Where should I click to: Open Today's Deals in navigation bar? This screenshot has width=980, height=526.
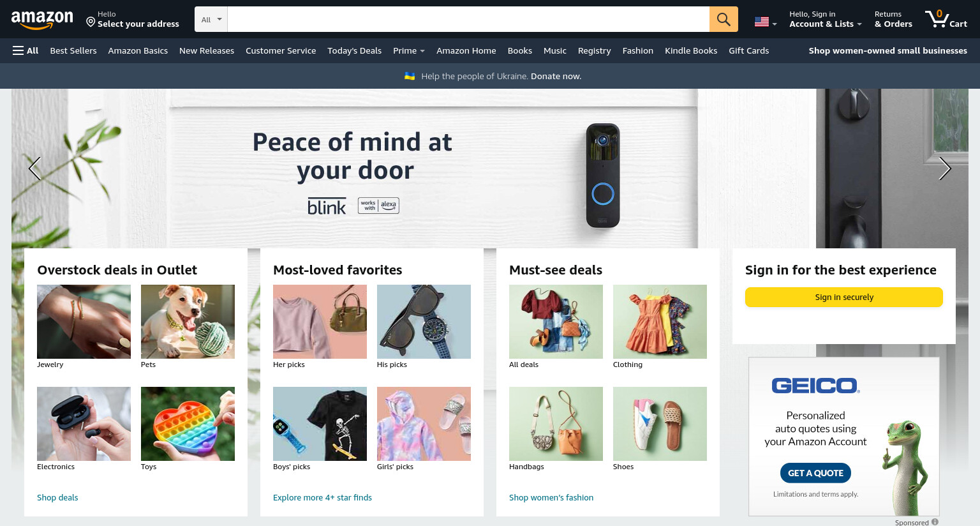point(354,50)
